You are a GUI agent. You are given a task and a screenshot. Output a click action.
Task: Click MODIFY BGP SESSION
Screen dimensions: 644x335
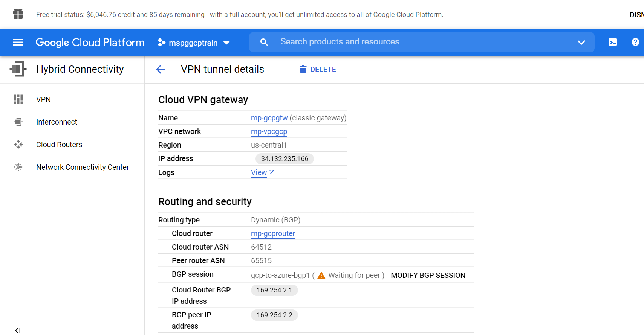428,275
